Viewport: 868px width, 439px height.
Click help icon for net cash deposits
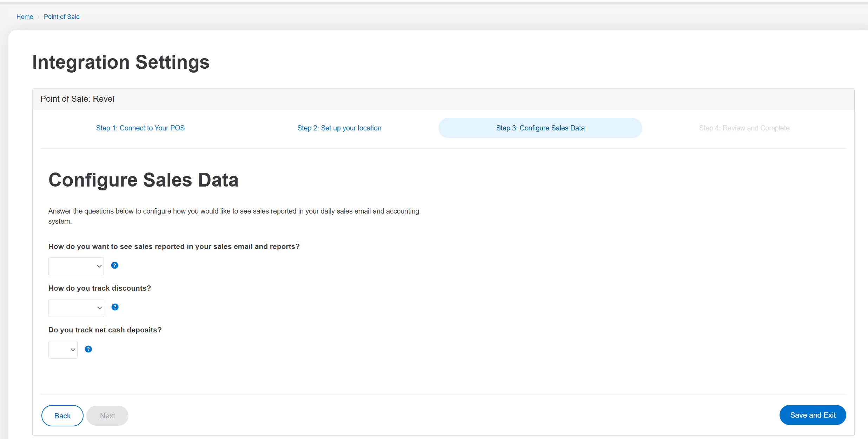tap(88, 349)
